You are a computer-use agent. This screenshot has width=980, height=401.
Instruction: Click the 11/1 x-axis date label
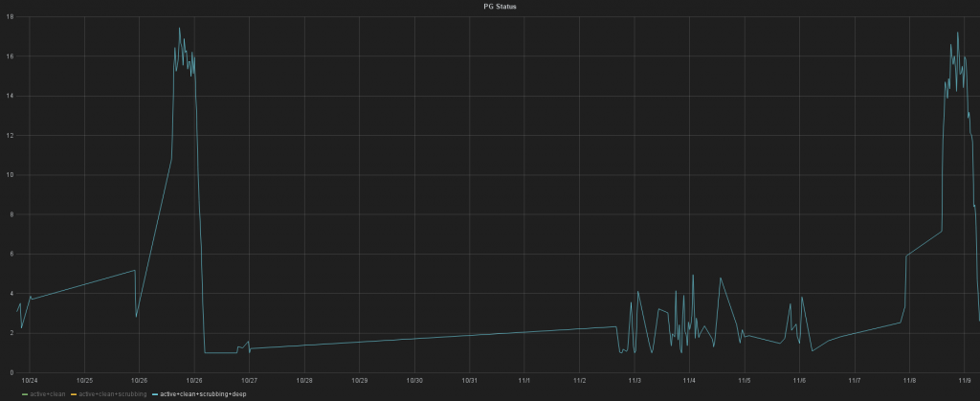(524, 380)
